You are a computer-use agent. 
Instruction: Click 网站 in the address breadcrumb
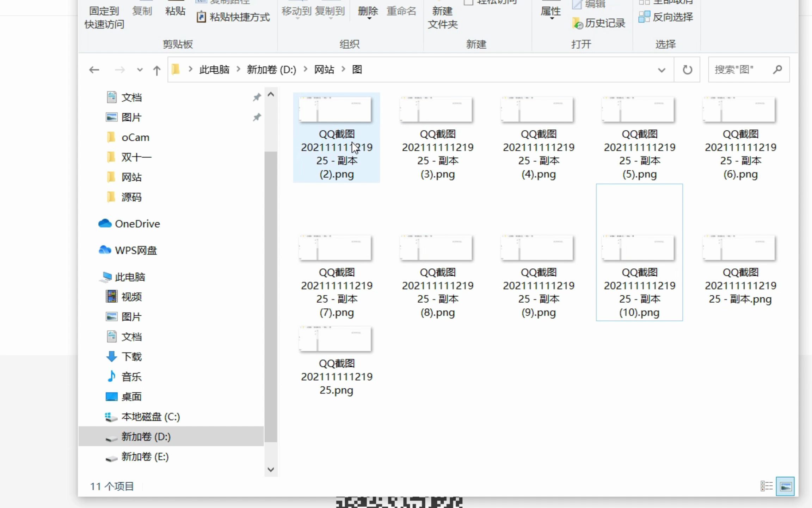324,69
